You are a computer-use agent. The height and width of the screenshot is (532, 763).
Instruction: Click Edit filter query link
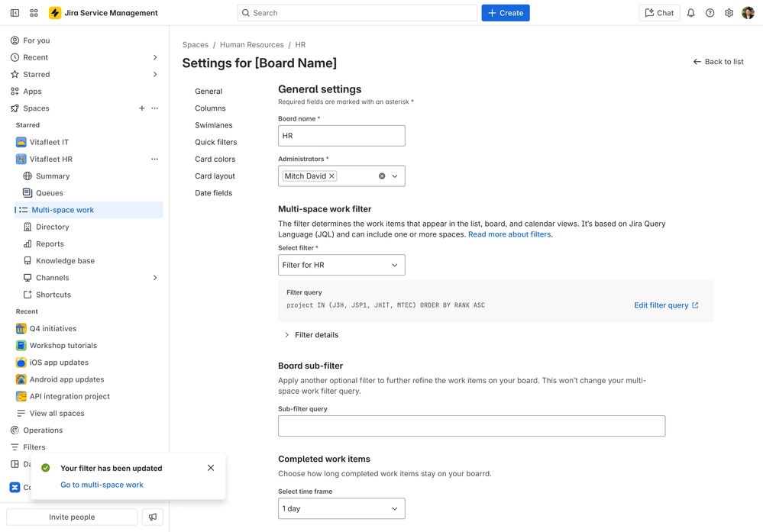(666, 305)
